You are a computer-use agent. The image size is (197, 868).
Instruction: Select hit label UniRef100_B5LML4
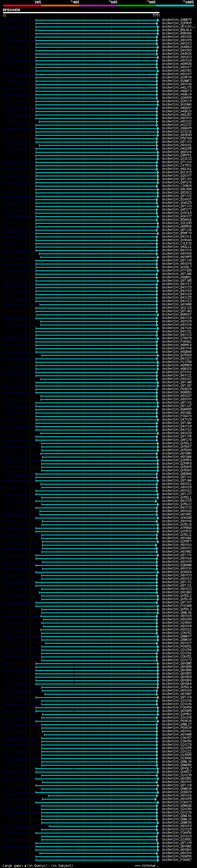click(177, 30)
